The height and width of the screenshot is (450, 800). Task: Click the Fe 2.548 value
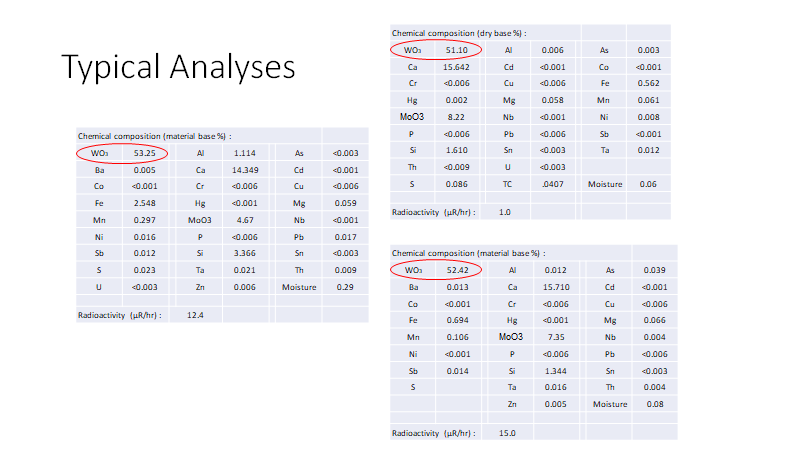click(x=147, y=203)
